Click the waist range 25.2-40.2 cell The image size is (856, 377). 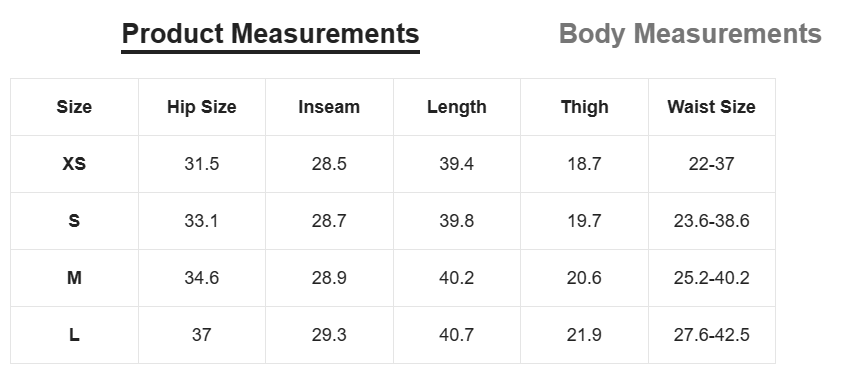click(x=711, y=278)
